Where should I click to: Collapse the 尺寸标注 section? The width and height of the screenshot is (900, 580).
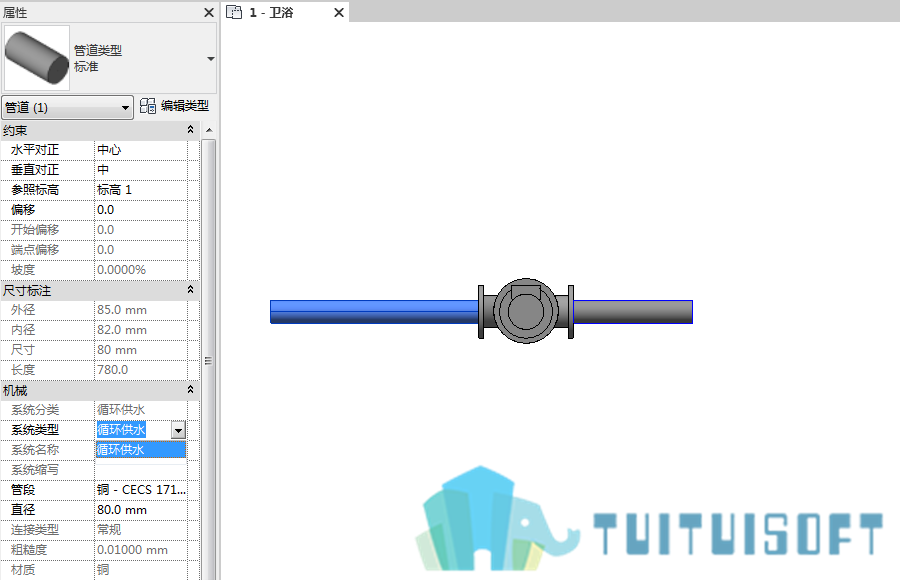(191, 290)
